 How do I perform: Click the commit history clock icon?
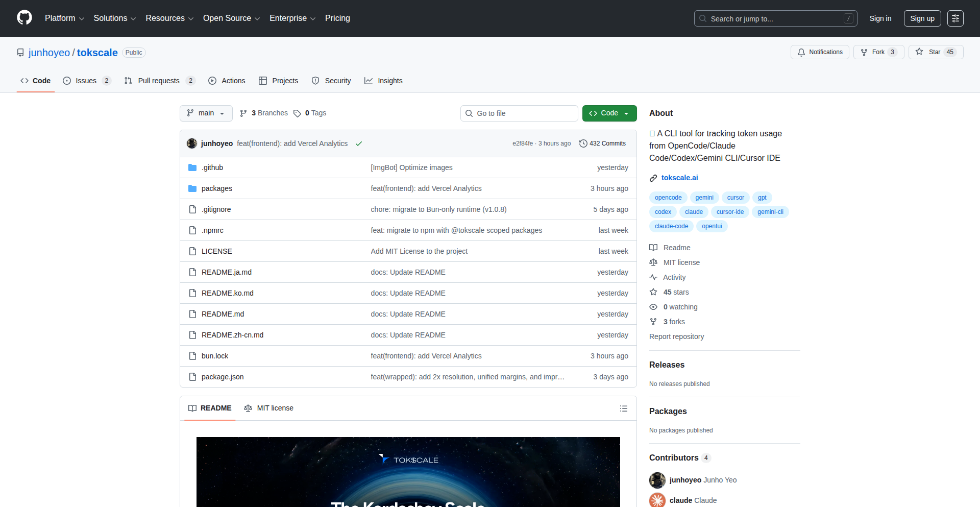[584, 143]
